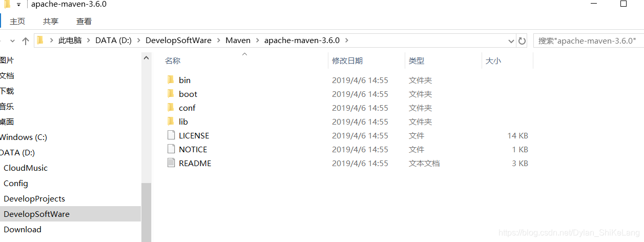Select 文档 in navigation pane
Image resolution: width=644 pixels, height=242 pixels.
tap(7, 76)
